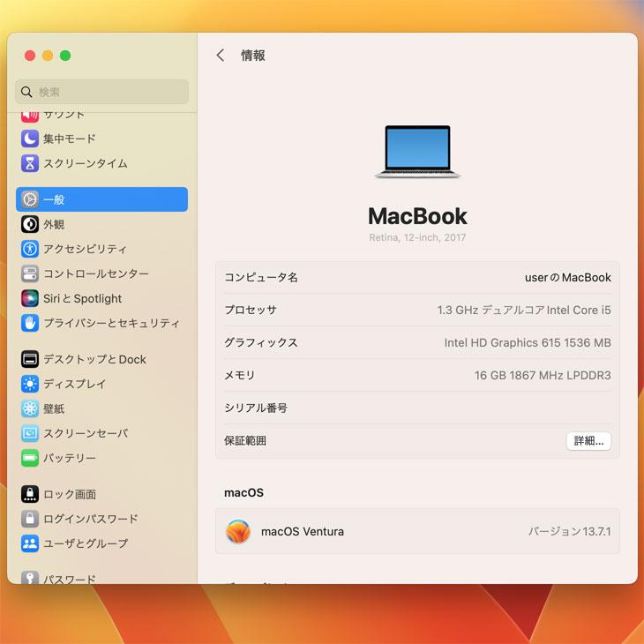Click 'Intel HD Graphics 615 1536 MB' value
644x644 pixels.
point(528,342)
